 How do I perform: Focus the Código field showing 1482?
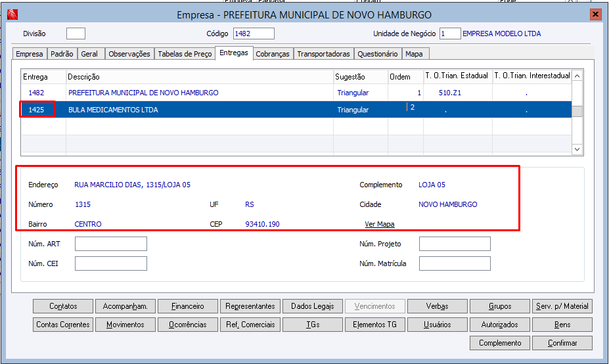(254, 34)
